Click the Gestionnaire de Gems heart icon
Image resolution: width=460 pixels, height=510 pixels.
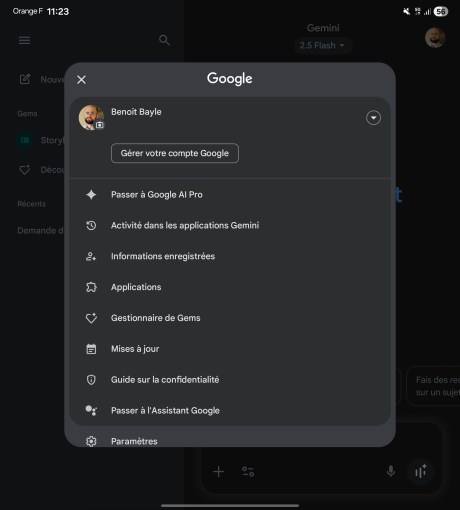(91, 318)
